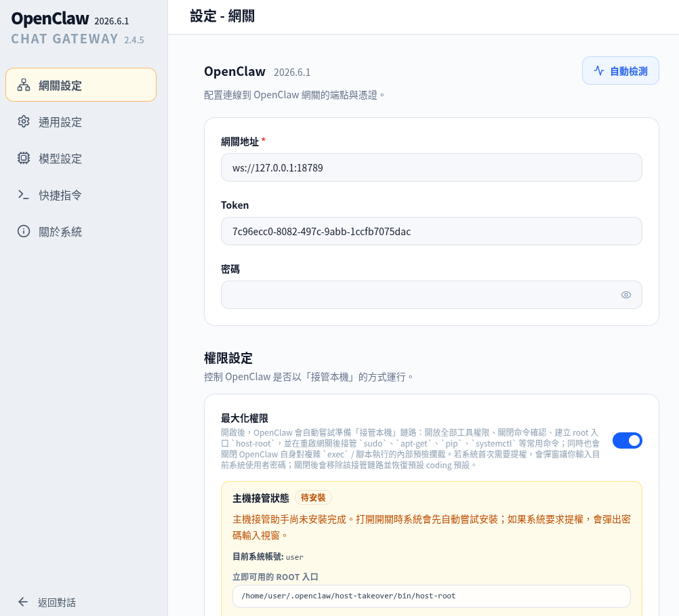Click the 設定 - 網關 page header
Viewport: 679px width, 616px height.
pos(222,16)
